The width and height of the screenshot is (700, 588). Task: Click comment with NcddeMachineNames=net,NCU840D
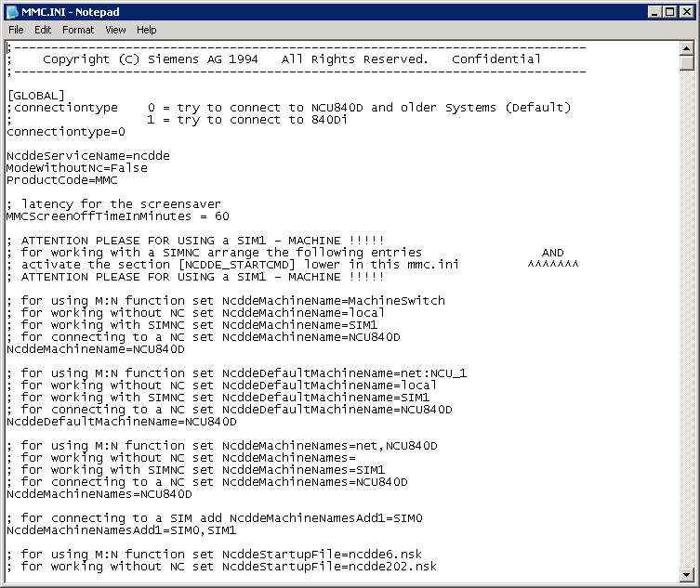(222, 446)
